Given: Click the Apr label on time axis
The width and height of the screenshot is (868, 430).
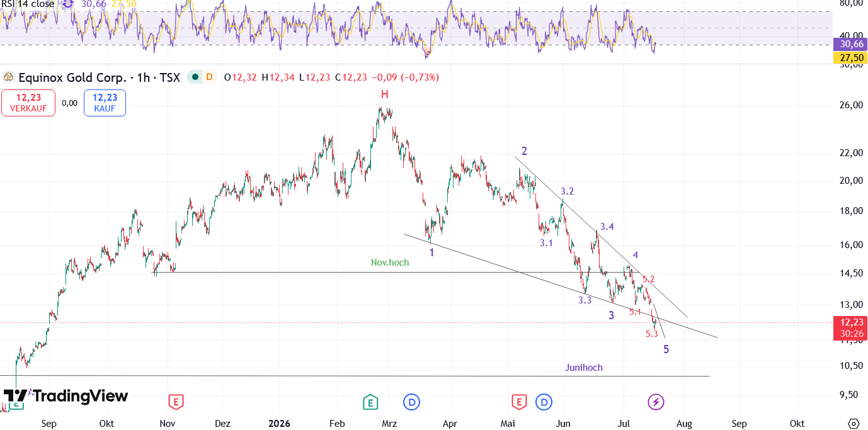Looking at the screenshot, I should click(x=450, y=424).
